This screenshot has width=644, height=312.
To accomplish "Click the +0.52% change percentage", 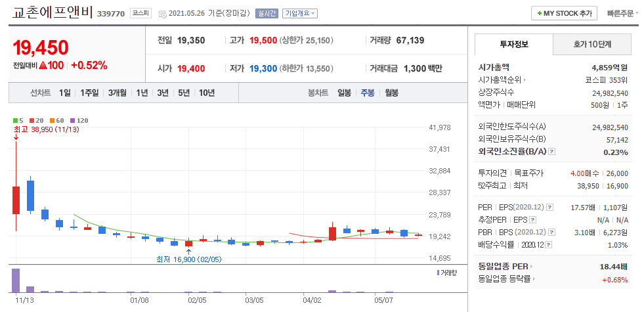I will (89, 65).
